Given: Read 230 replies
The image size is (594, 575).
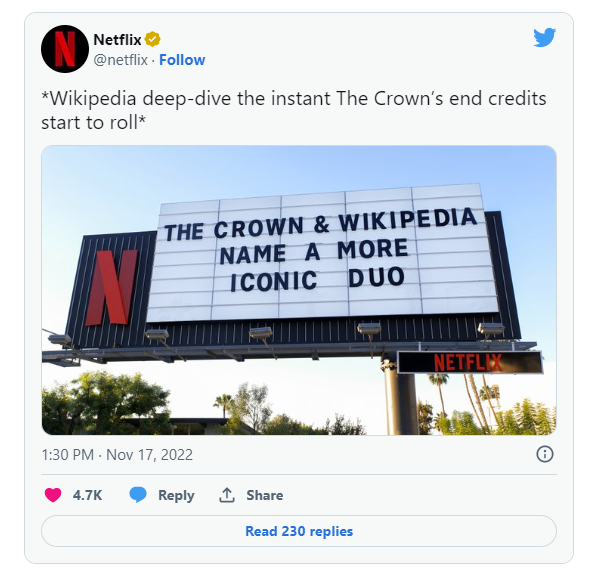Looking at the screenshot, I should point(299,531).
